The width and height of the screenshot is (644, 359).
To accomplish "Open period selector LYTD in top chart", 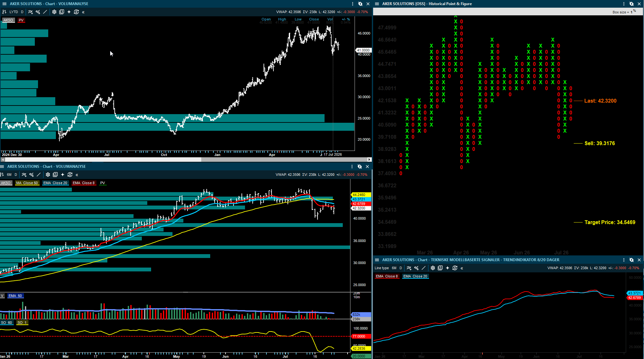I will click(x=14, y=12).
